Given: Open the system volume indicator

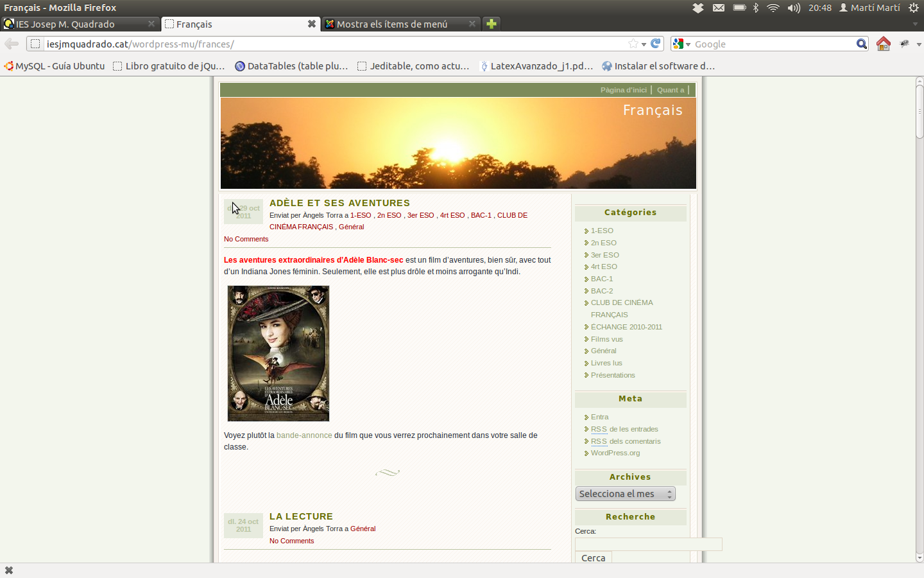Looking at the screenshot, I should 794,8.
